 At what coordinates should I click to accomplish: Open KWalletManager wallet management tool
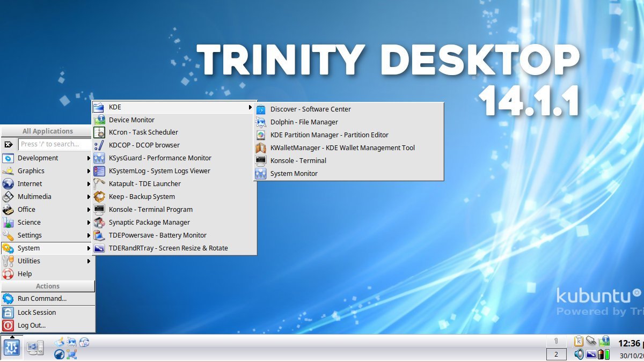tap(342, 147)
